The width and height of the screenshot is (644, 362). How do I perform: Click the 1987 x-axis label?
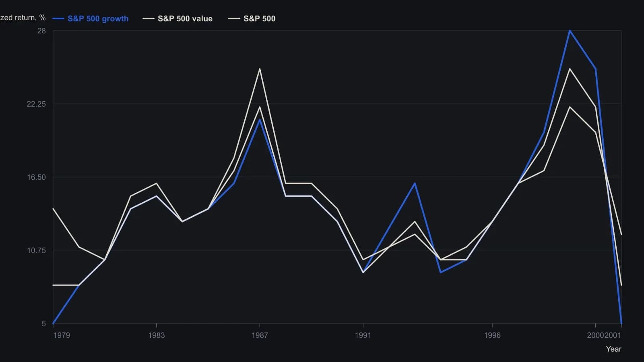click(260, 335)
